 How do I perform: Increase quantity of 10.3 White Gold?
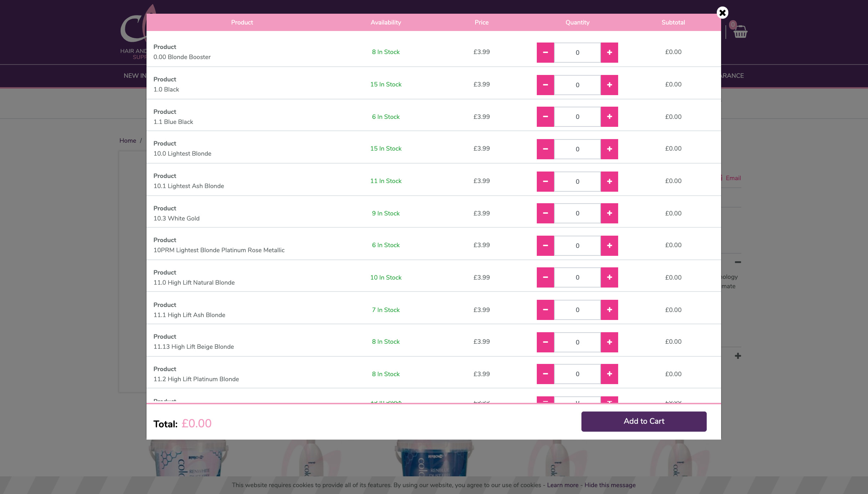609,213
